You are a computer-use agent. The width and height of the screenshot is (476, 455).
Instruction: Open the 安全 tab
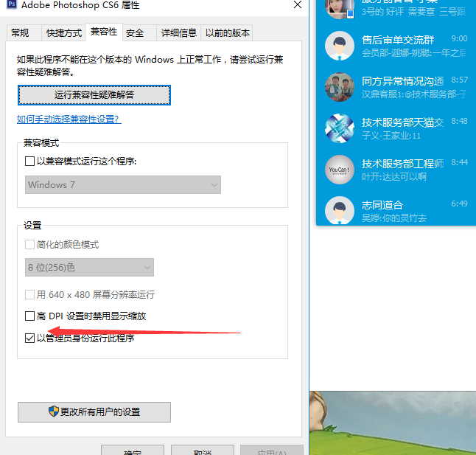(x=140, y=32)
